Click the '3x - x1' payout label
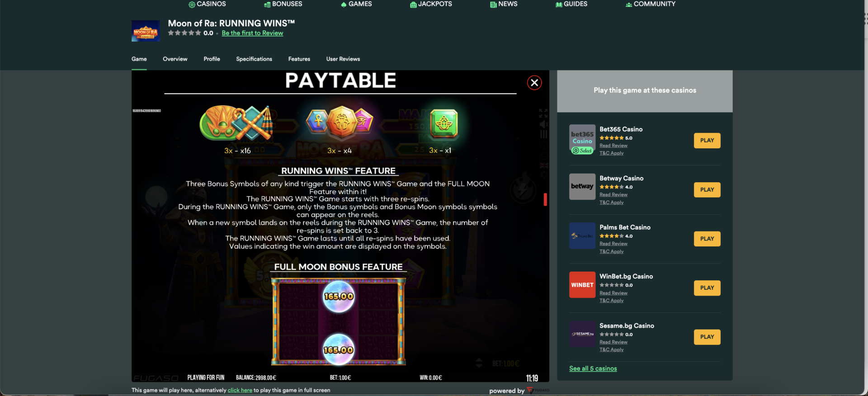 440,151
